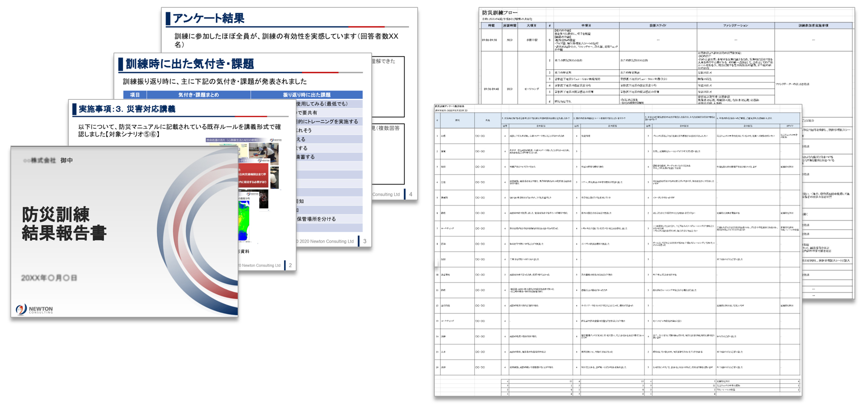Click the red scenario slide thumbnail
This screenshot has height=405, width=868.
click(253, 176)
